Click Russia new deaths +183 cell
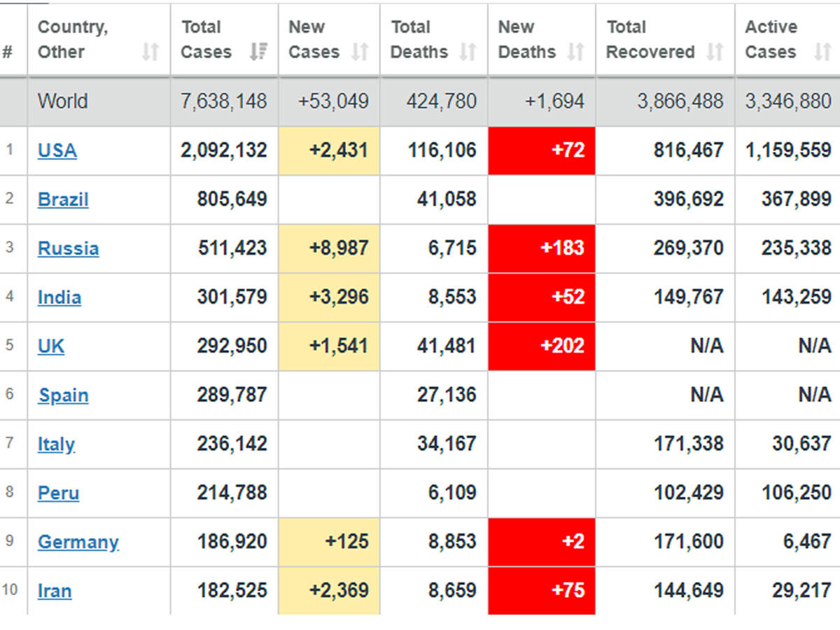The image size is (840, 630). [x=542, y=248]
